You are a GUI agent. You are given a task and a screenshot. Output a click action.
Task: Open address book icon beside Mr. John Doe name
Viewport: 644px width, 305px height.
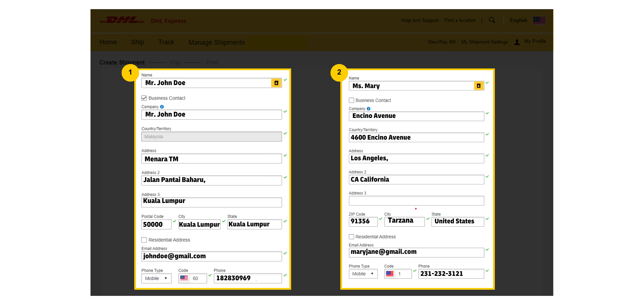pyautogui.click(x=276, y=83)
